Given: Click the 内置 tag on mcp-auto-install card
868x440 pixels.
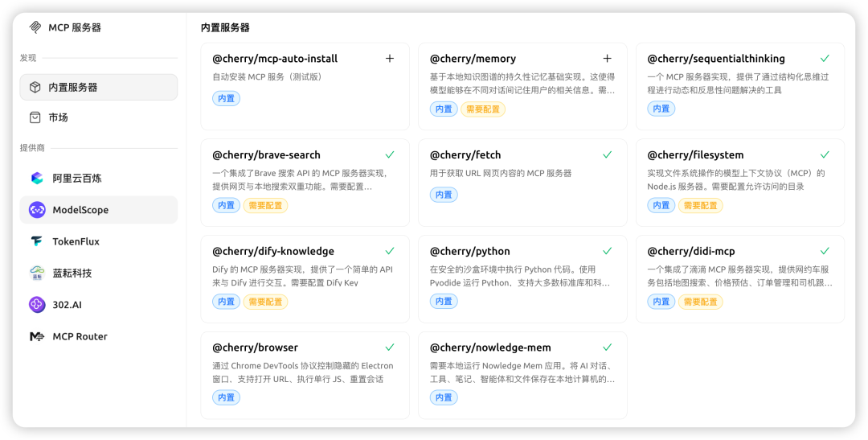Looking at the screenshot, I should (226, 98).
